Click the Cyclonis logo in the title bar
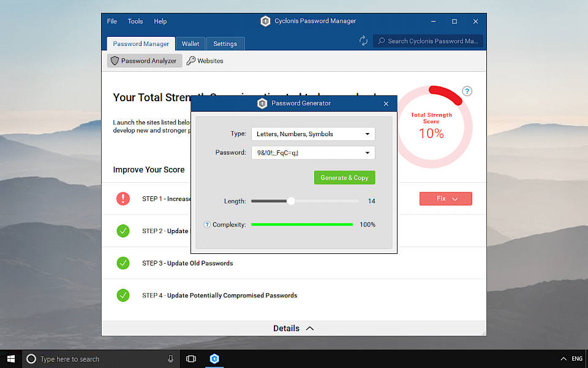588x368 pixels. (265, 21)
